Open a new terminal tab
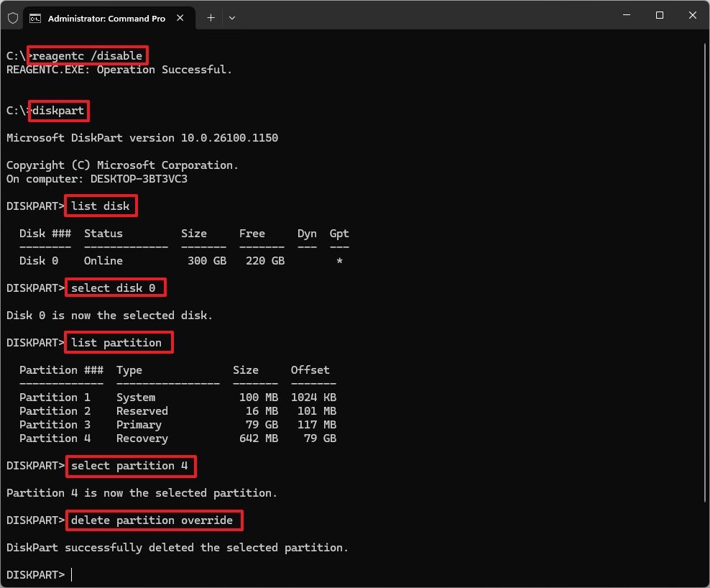This screenshot has width=710, height=588. [211, 18]
